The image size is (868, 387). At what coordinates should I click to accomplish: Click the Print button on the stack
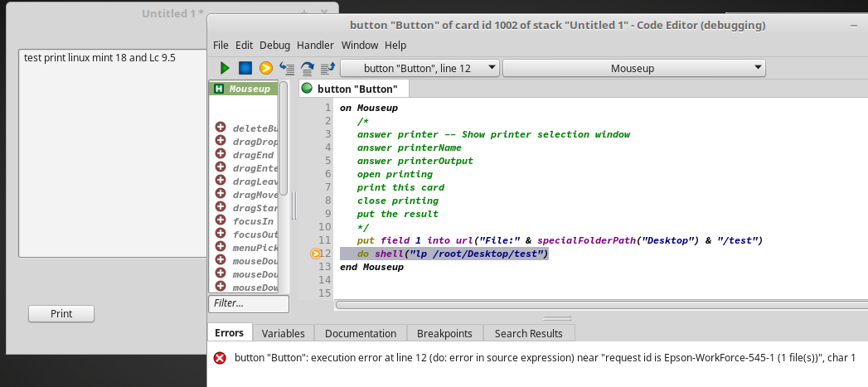click(x=61, y=314)
